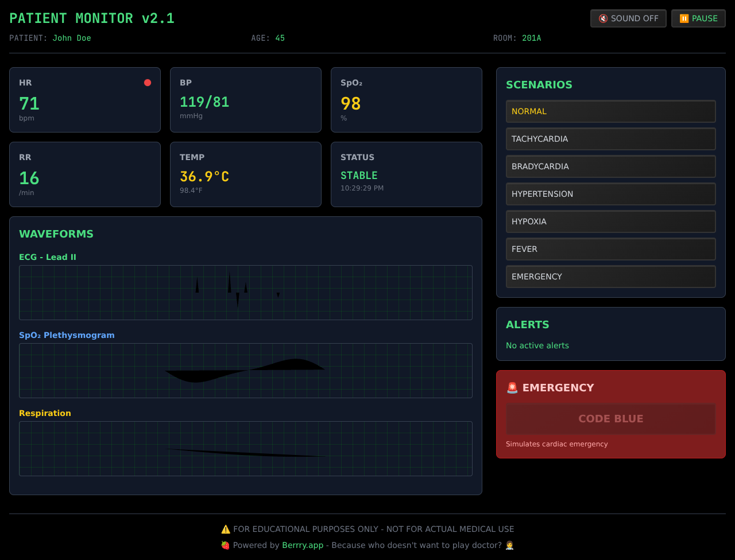Click the muted sound icon
735x560 pixels.
coord(603,18)
